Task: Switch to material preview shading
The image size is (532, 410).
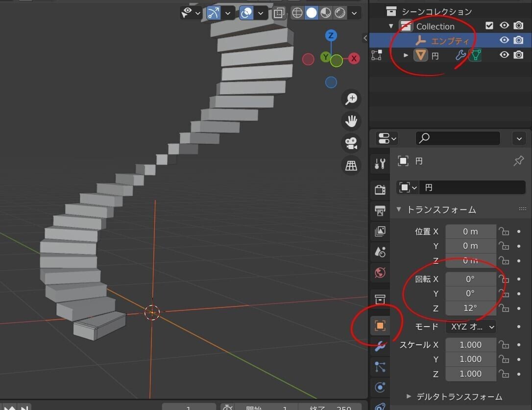Action: click(x=326, y=13)
